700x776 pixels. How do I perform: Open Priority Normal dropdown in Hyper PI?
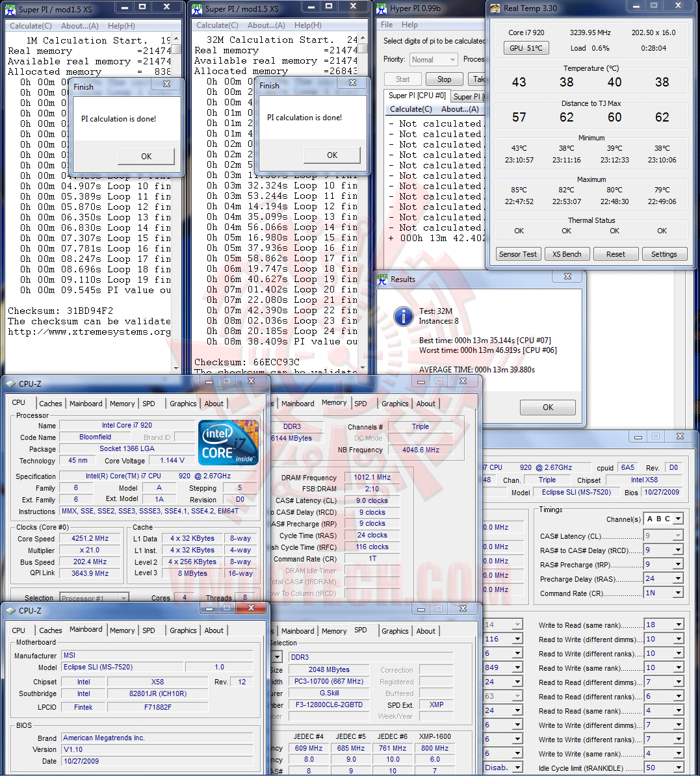(x=434, y=60)
